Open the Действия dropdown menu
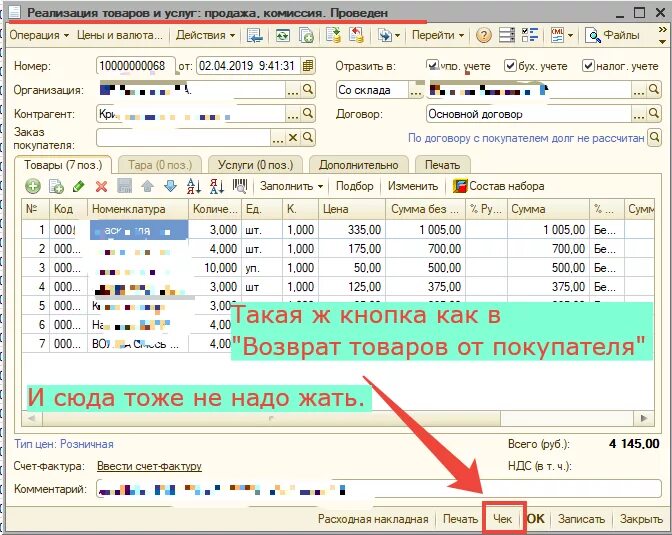Screen dimensions: 672x535 pyautogui.click(x=205, y=35)
